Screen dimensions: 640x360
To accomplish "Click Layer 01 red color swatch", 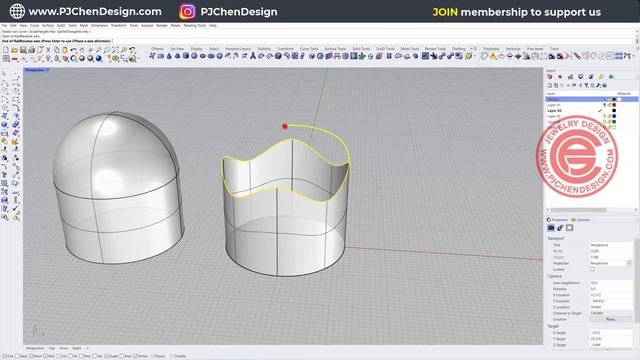I will (x=614, y=105).
